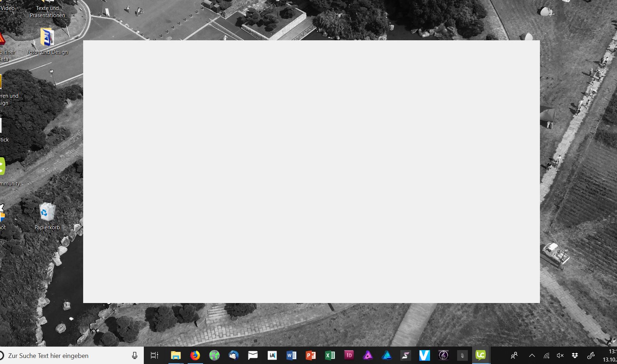This screenshot has height=364, width=617.
Task: Open the People tray icon
Action: (514, 355)
